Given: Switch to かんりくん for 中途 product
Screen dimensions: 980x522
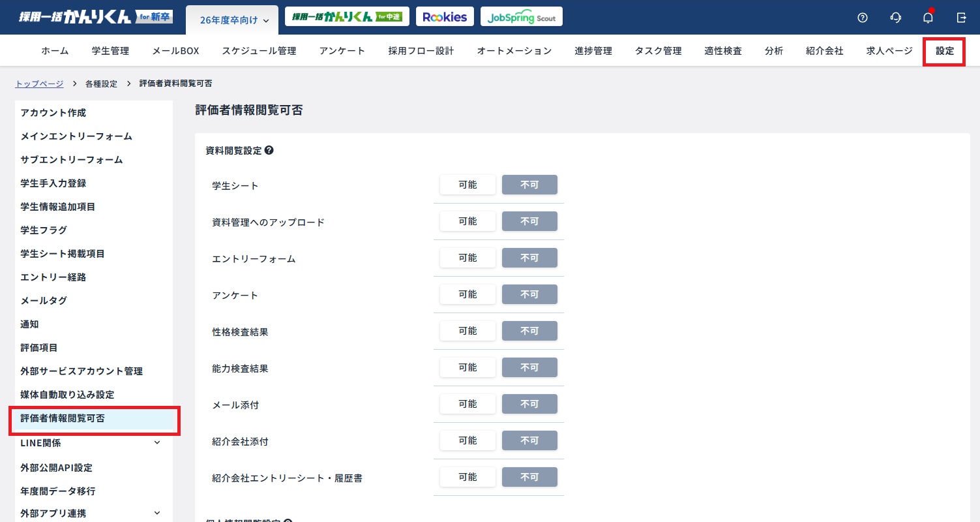Looking at the screenshot, I should 347,17.
